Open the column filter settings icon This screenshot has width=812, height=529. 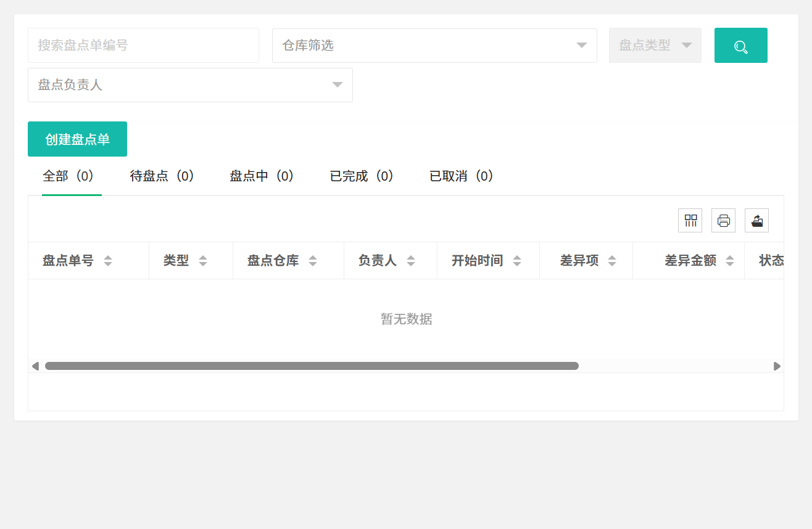pyautogui.click(x=690, y=220)
